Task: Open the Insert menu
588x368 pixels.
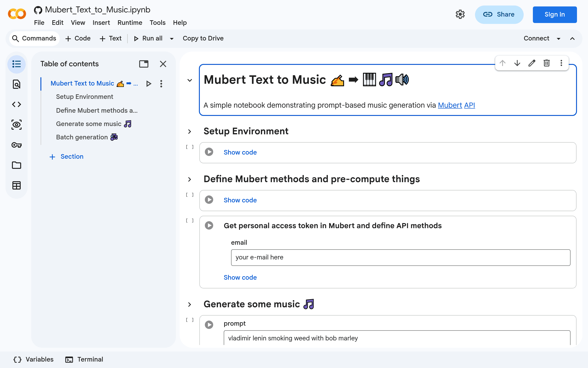Action: (101, 23)
